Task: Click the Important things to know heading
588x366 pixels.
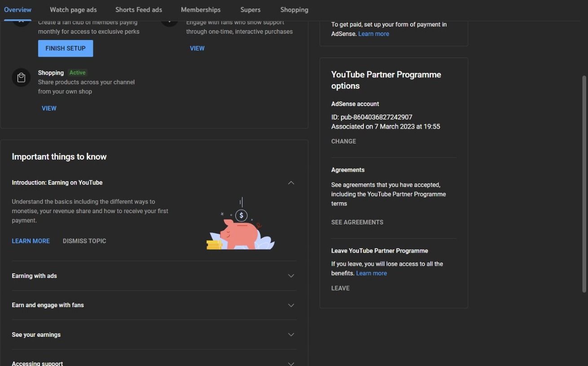Action: point(59,156)
